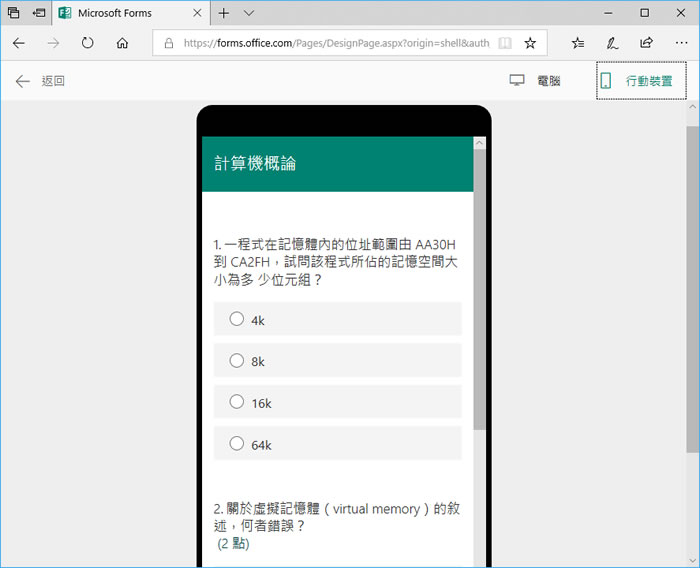
Task: Click the Set these tabs aside icon
Action: [39, 13]
